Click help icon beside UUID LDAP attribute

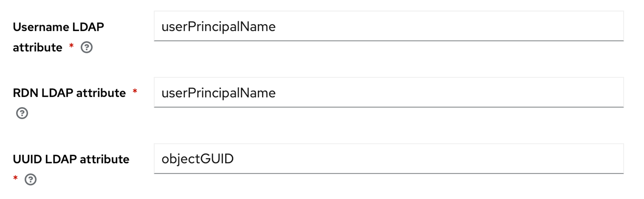coord(30,179)
